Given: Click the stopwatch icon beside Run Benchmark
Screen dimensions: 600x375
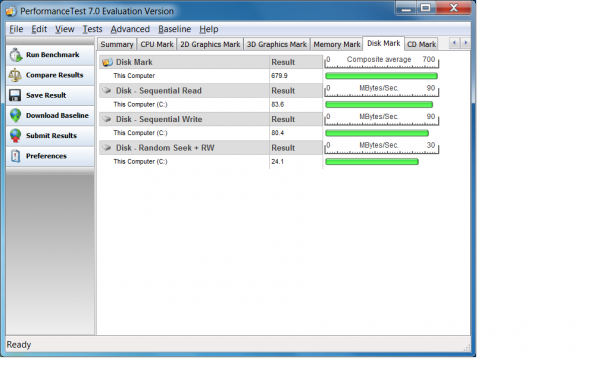Looking at the screenshot, I should point(16,55).
